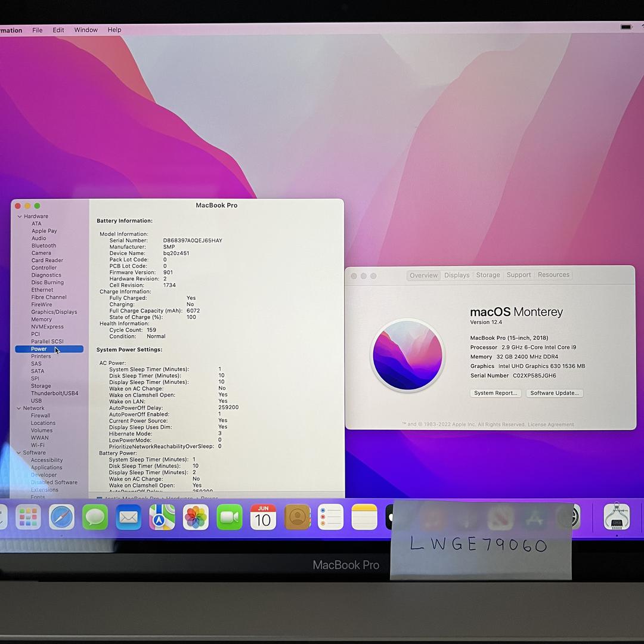The height and width of the screenshot is (644, 644).
Task: Click the Software Update button
Action: click(554, 393)
